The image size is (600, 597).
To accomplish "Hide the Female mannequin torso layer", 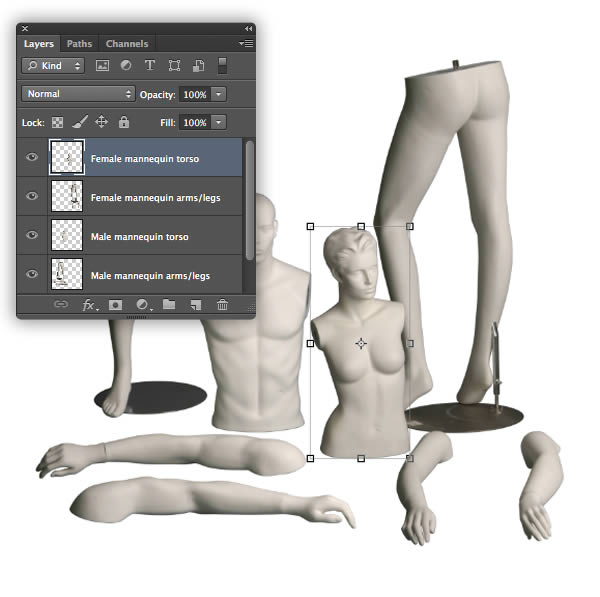I will point(32,157).
